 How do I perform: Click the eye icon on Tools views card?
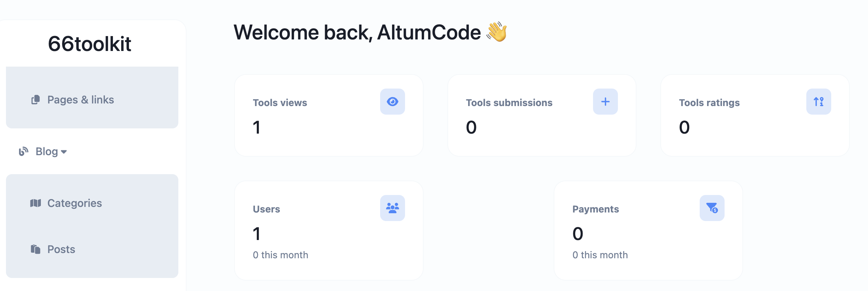click(x=392, y=102)
